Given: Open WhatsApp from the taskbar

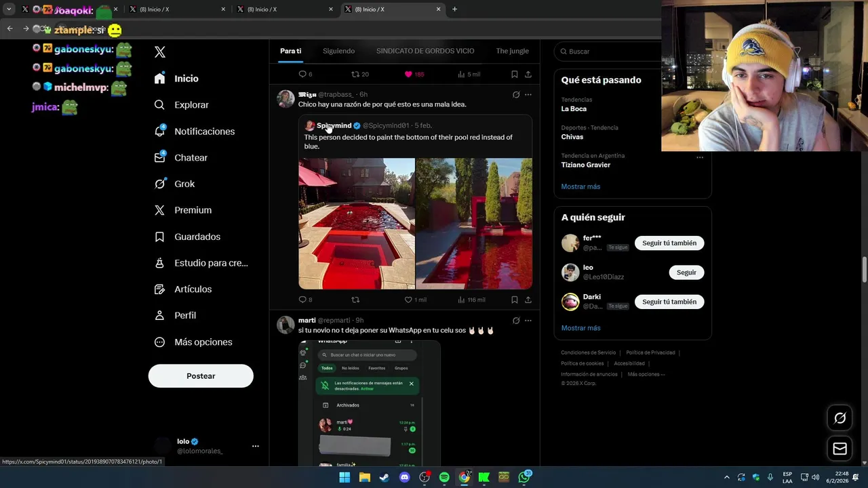Looking at the screenshot, I should (x=524, y=477).
